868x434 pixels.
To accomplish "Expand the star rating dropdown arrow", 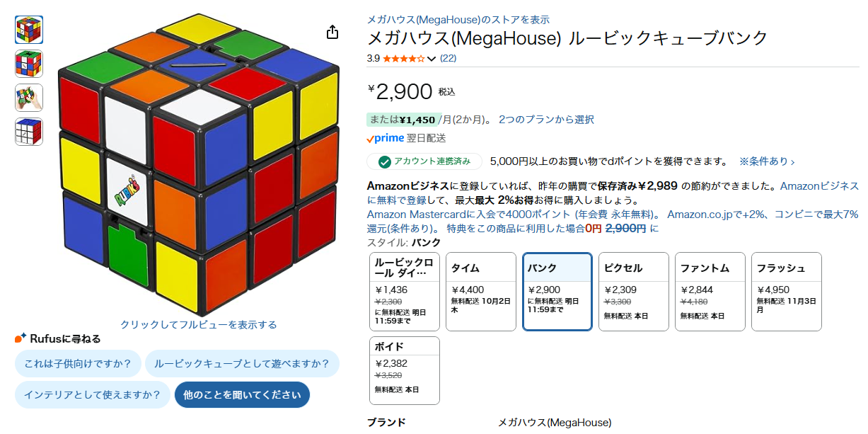I will point(432,59).
